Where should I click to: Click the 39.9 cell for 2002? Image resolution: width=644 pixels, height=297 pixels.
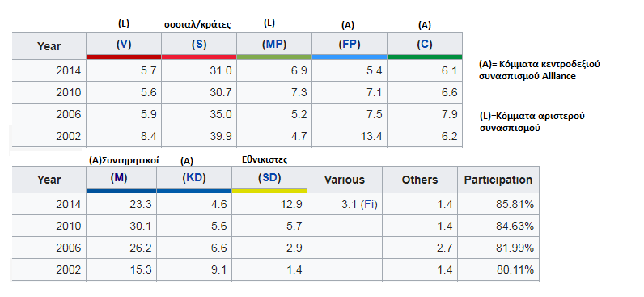tap(199, 137)
